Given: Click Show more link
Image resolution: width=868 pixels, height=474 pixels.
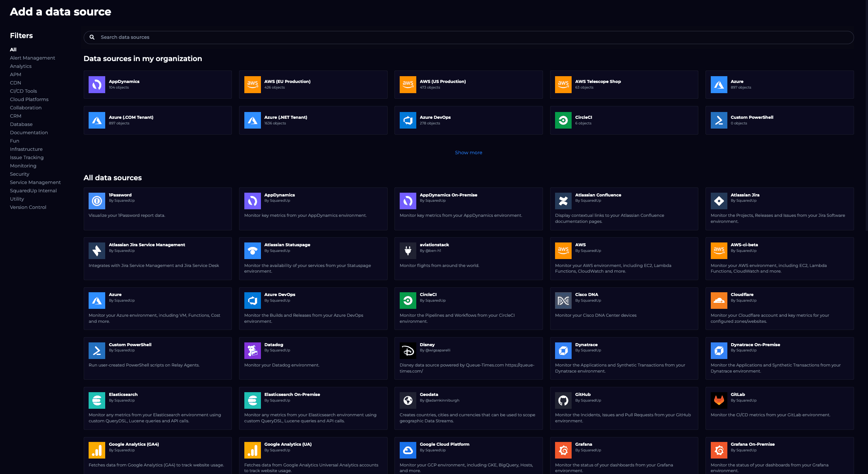Looking at the screenshot, I should [x=468, y=152].
